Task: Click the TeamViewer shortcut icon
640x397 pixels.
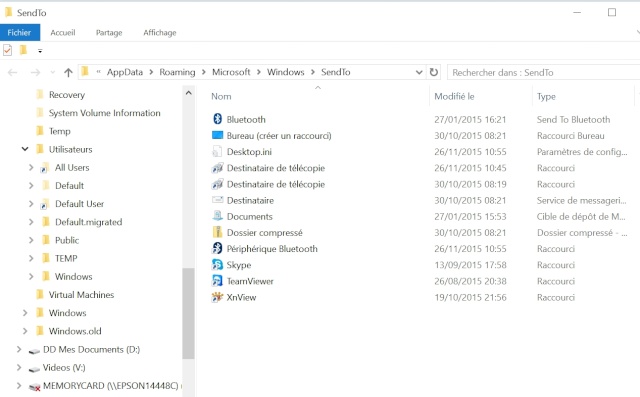Action: tap(218, 281)
